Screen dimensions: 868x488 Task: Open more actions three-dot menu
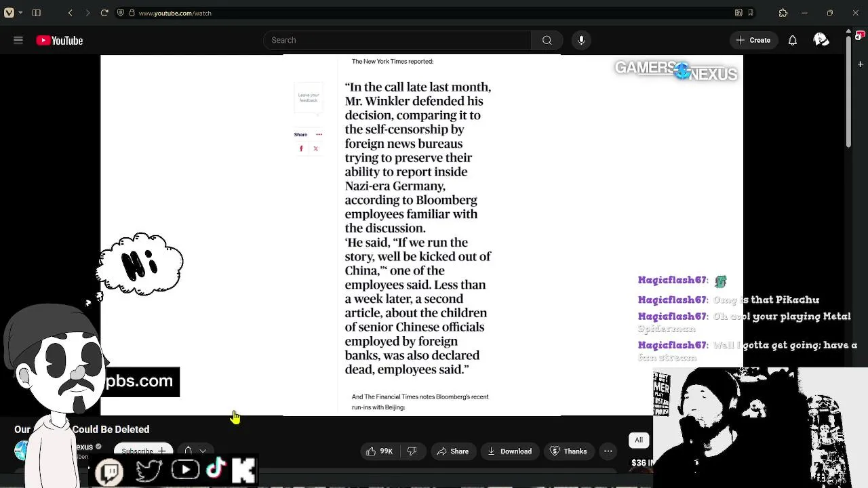pyautogui.click(x=608, y=451)
